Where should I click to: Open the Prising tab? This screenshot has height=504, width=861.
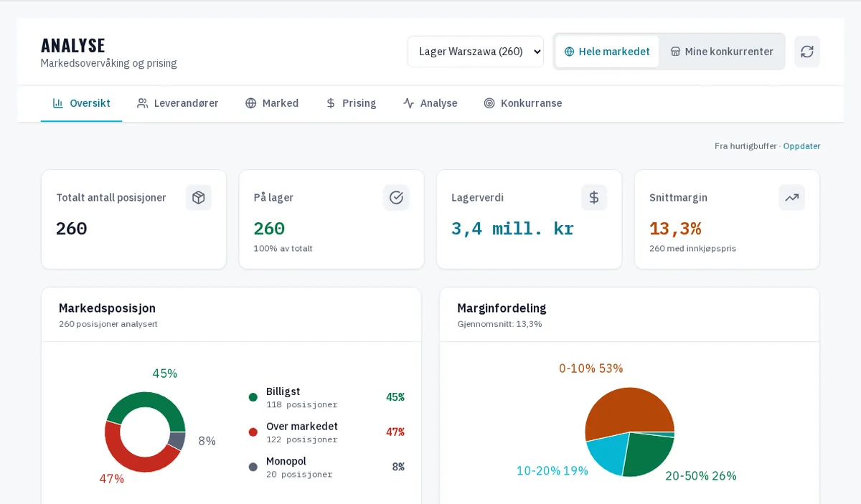pyautogui.click(x=351, y=103)
